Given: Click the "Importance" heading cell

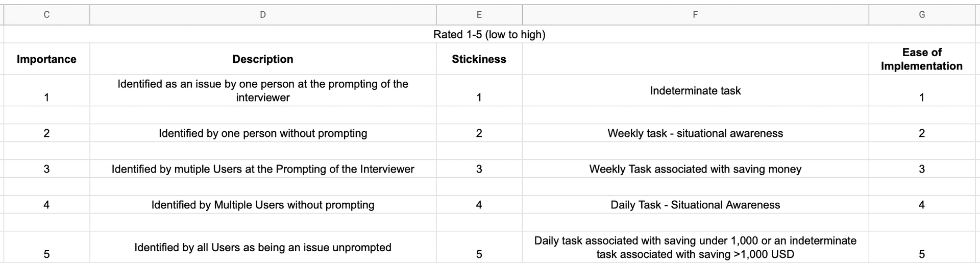Looking at the screenshot, I should point(46,59).
